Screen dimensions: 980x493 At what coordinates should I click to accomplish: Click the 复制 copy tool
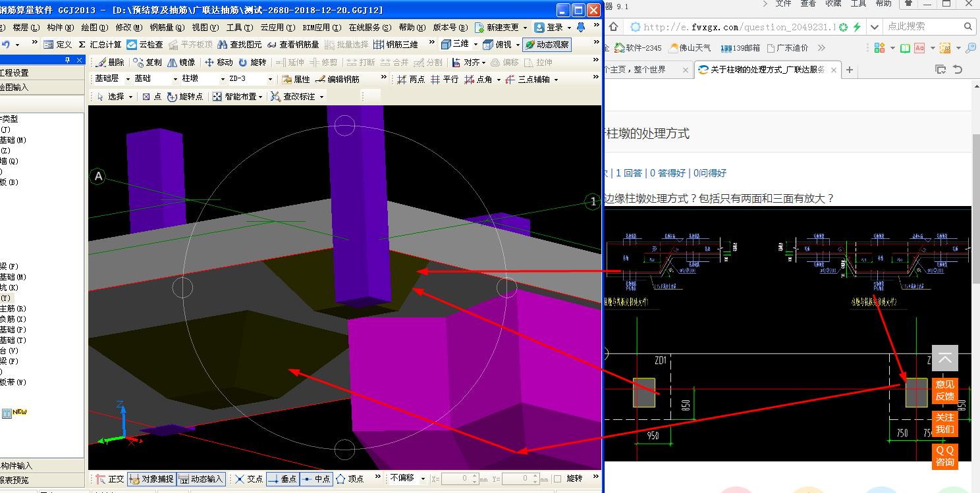tap(148, 63)
